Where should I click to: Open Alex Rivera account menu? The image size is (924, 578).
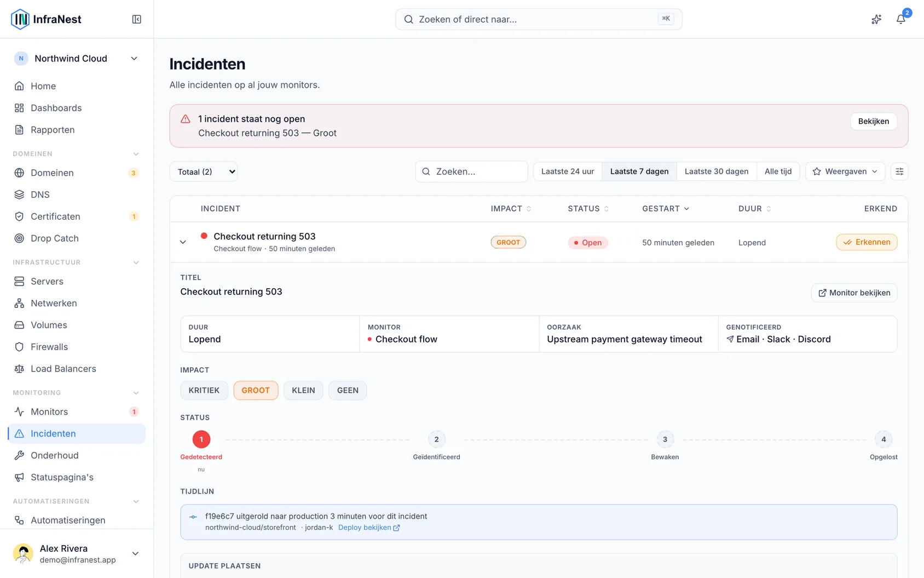tap(77, 553)
